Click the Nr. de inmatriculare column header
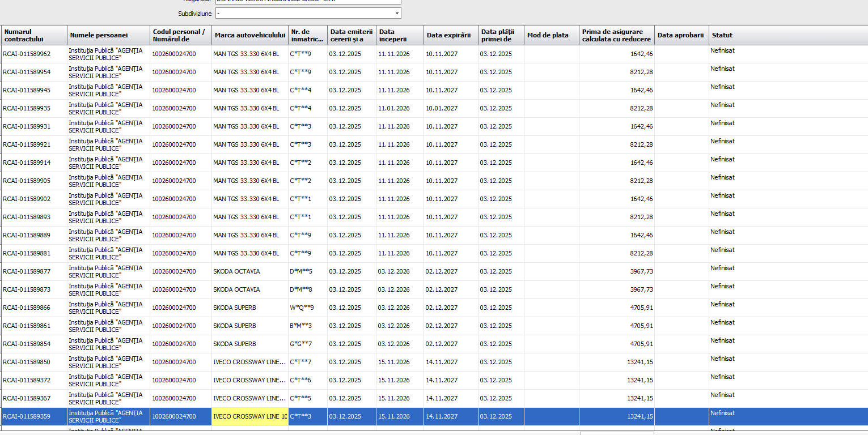868x435 pixels. click(307, 35)
